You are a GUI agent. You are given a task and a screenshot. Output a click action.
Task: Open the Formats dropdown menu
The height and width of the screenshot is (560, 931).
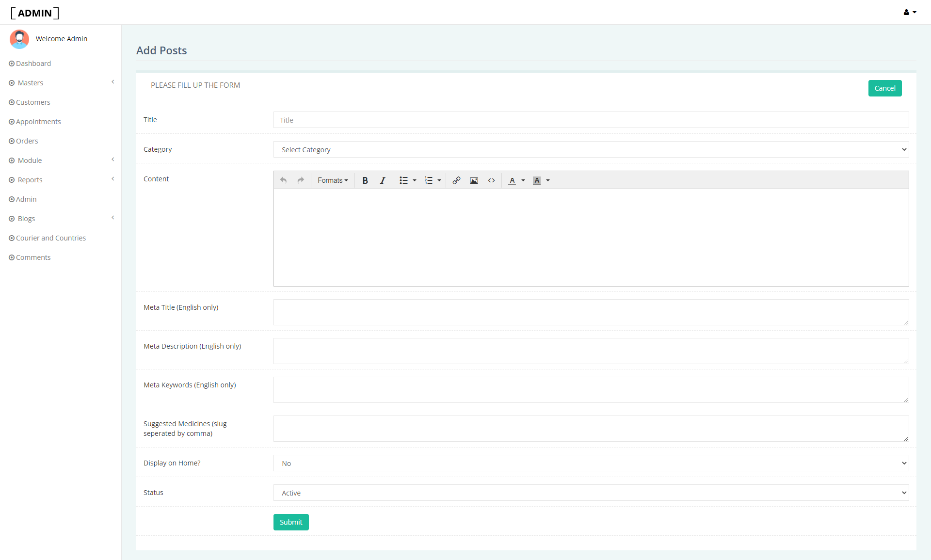(x=333, y=180)
